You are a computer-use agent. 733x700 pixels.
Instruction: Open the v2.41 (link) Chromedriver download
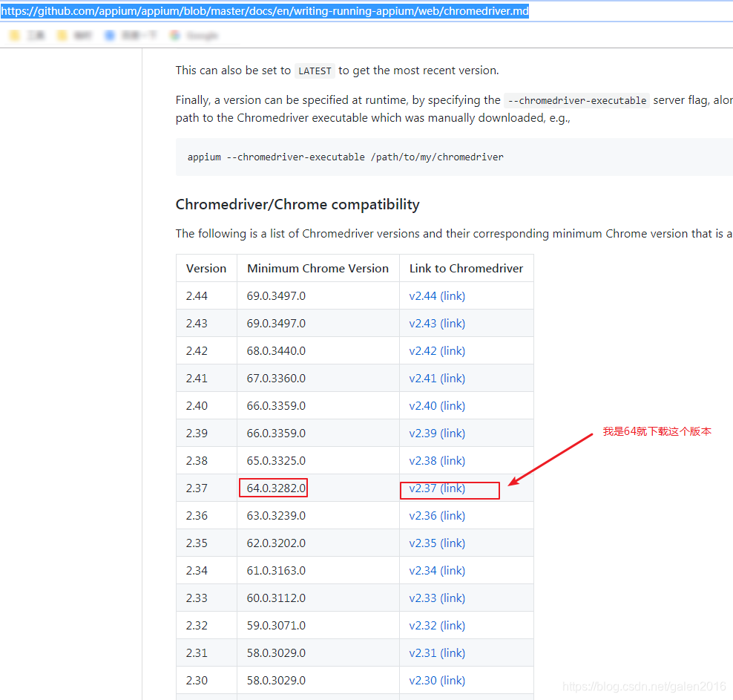pos(437,379)
